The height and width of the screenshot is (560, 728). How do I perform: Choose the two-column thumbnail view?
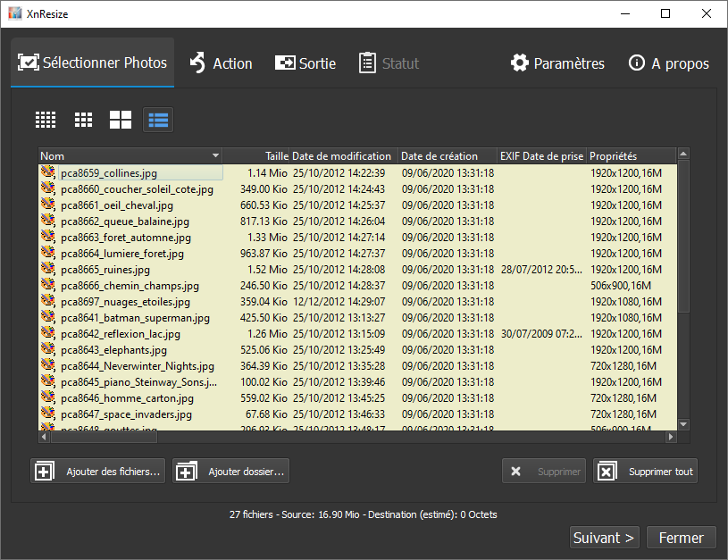pos(120,119)
